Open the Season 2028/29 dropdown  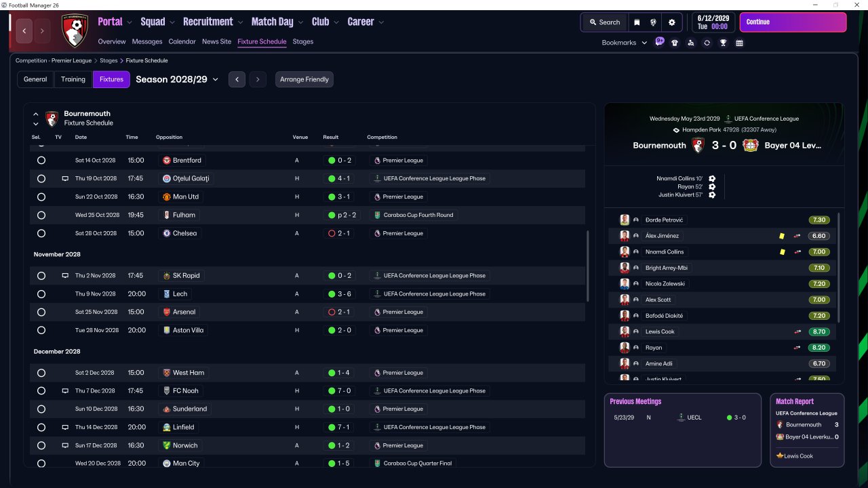pos(177,79)
